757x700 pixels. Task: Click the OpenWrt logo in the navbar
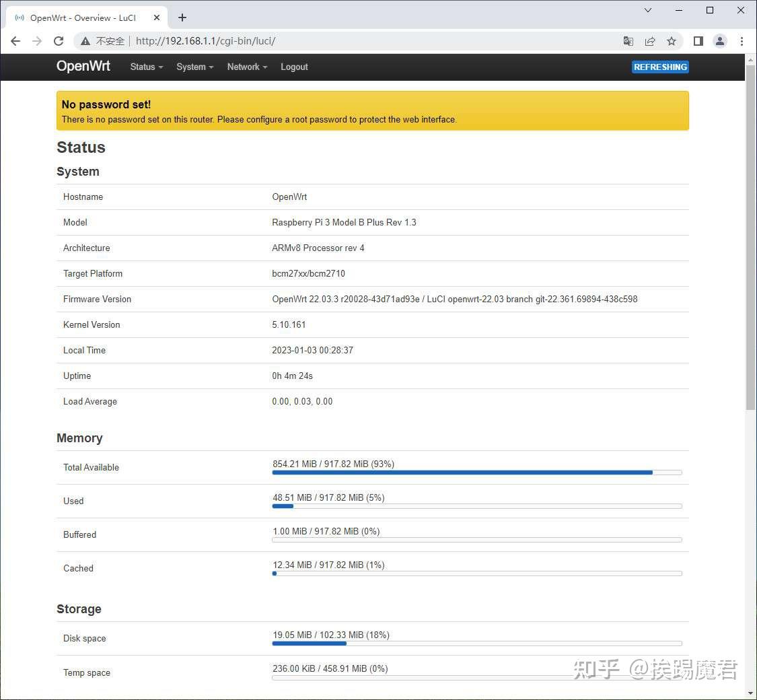pyautogui.click(x=83, y=67)
